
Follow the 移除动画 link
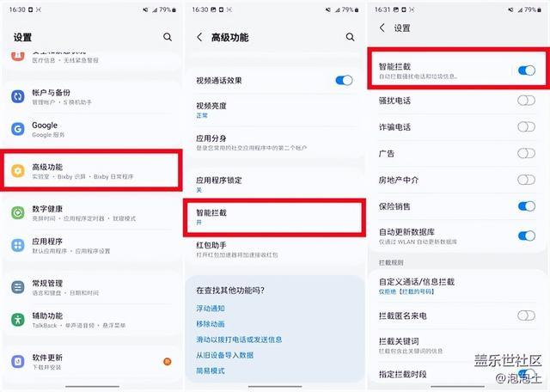[211, 324]
